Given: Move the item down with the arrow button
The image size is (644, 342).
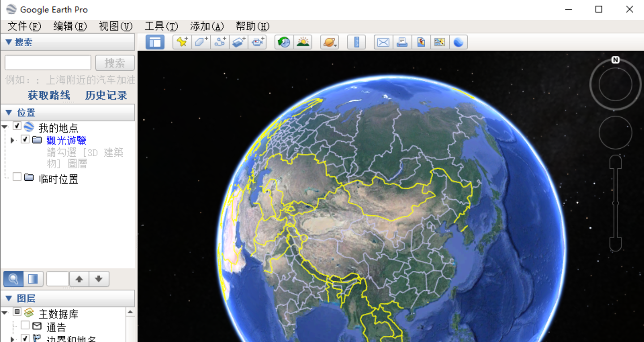Looking at the screenshot, I should (x=99, y=279).
